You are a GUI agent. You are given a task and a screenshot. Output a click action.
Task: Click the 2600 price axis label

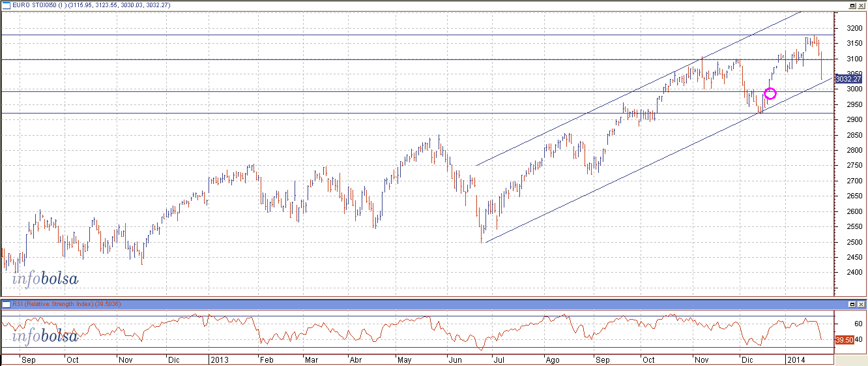tap(853, 212)
